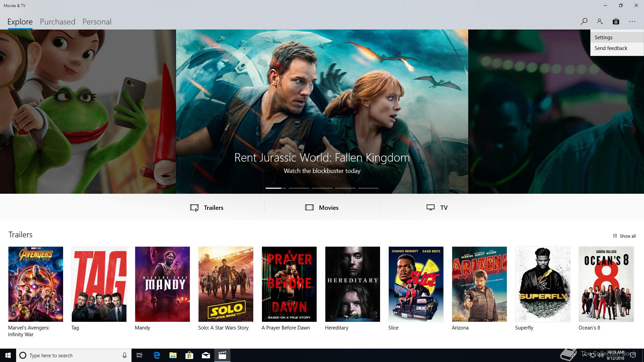Image resolution: width=644 pixels, height=362 pixels.
Task: Open the Mail app from the taskbar
Action: click(206, 355)
